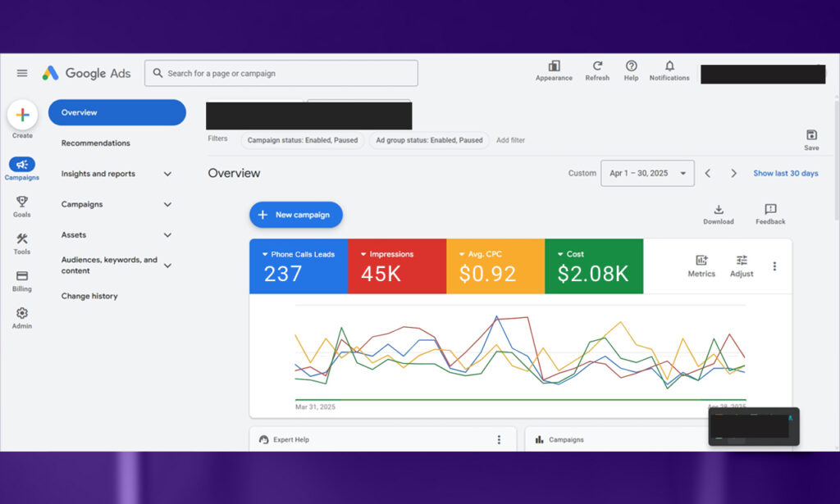Screen dimensions: 840x504
Task: Expand the Assets section
Action: click(116, 235)
